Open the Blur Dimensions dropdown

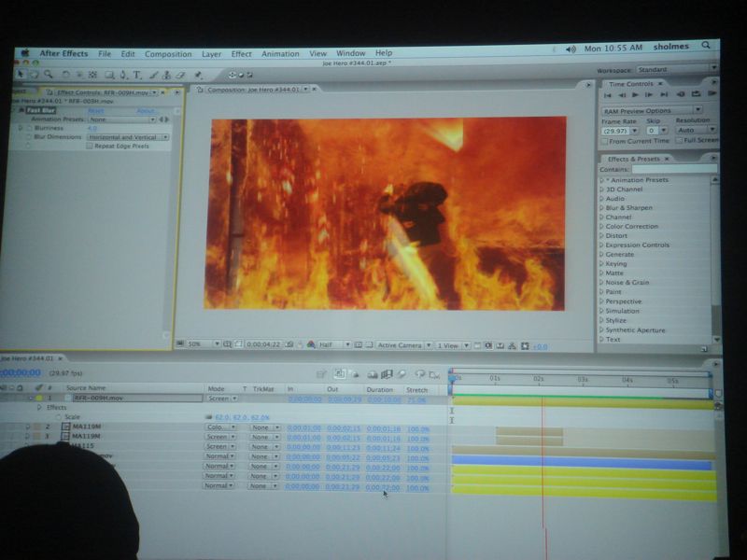[x=128, y=137]
